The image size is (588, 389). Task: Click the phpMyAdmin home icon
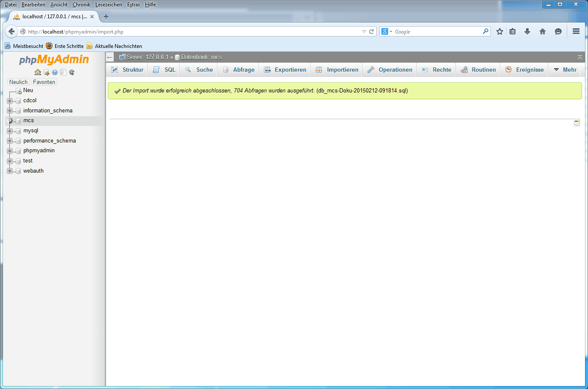[x=38, y=72]
